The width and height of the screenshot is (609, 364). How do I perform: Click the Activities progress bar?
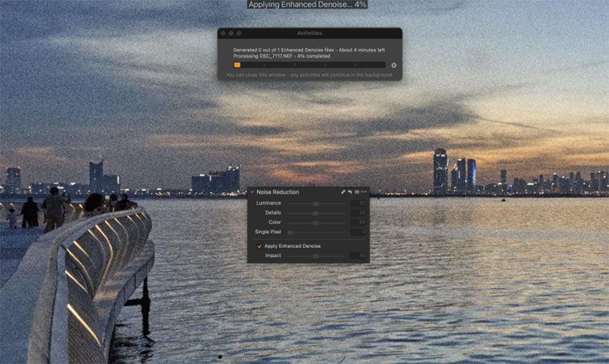tap(310, 65)
